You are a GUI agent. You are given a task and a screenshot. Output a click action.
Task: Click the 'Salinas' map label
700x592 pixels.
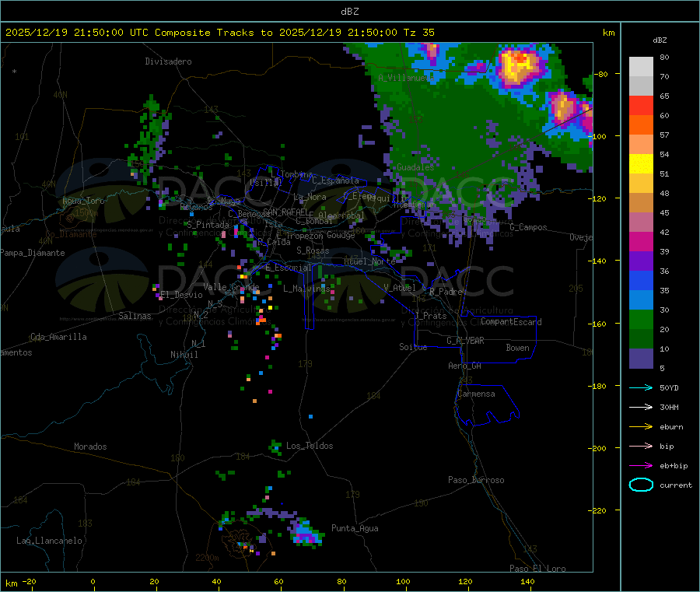pos(135,316)
